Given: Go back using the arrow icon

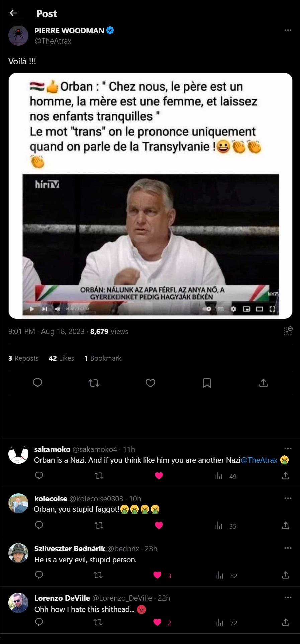Looking at the screenshot, I should pos(13,13).
